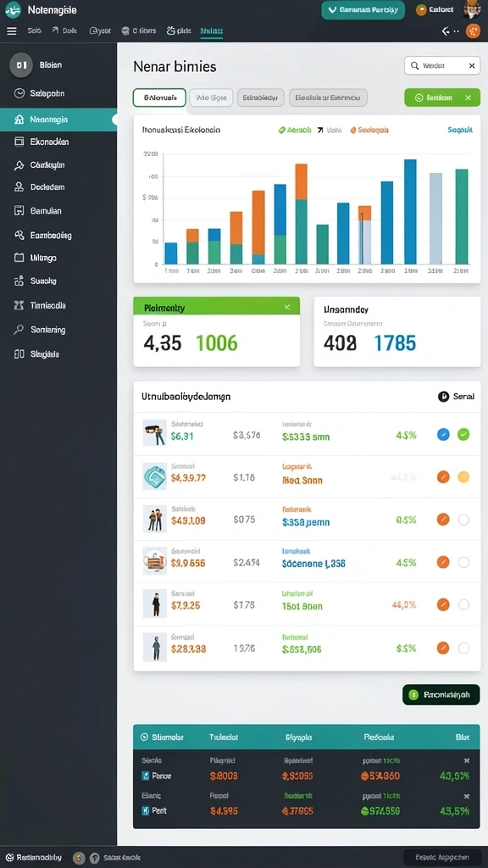Screen dimensions: 488x868
Task: Toggle the empty circle in $49.1.09 row
Action: click(x=463, y=520)
